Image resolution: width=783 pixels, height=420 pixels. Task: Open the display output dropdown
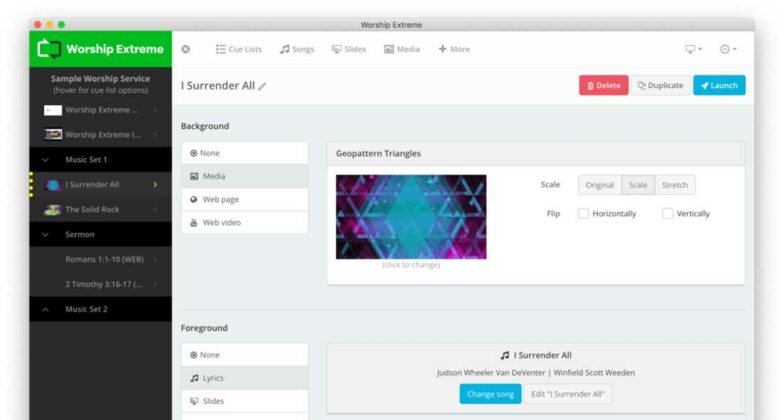tap(694, 49)
